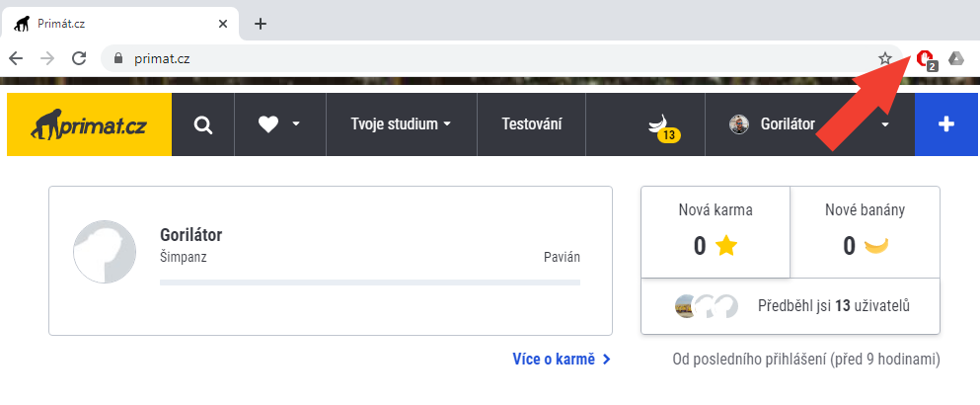This screenshot has height=405, width=980.
Task: Click the primat.cz monkey logo
Action: coord(89,124)
